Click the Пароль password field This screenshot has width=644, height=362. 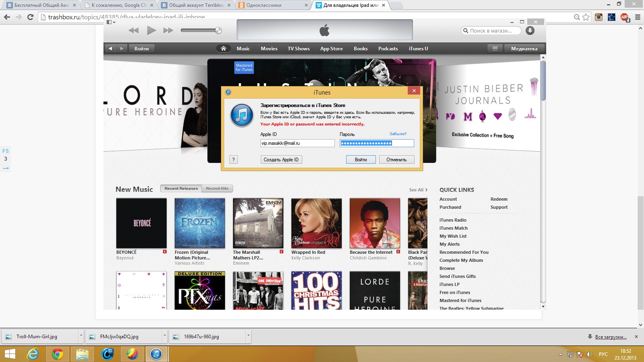(x=377, y=143)
